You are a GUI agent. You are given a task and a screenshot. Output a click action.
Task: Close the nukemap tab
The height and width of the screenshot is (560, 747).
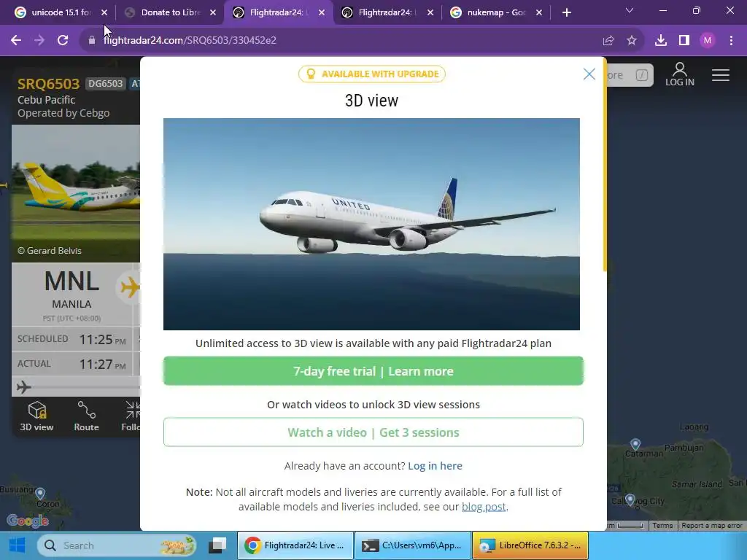[539, 12]
